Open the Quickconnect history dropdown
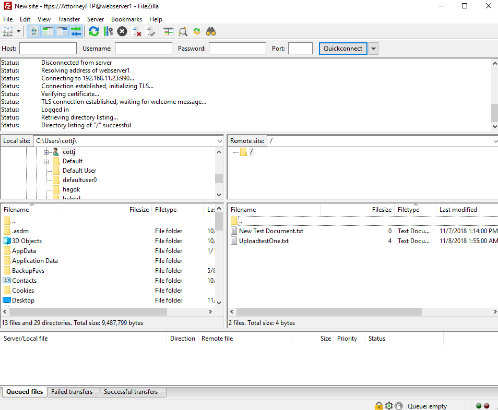The width and height of the screenshot is (498, 410). (373, 49)
